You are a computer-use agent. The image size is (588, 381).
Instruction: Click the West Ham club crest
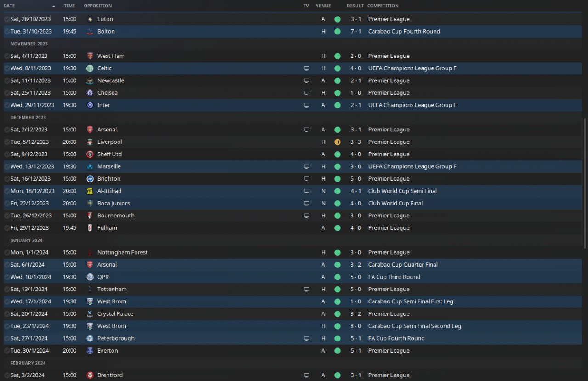coord(90,56)
